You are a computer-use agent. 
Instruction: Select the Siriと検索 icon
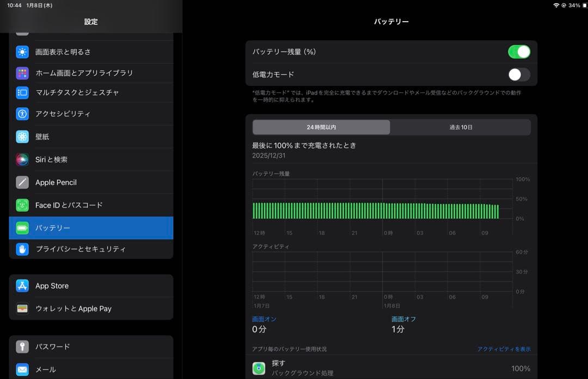click(x=22, y=160)
